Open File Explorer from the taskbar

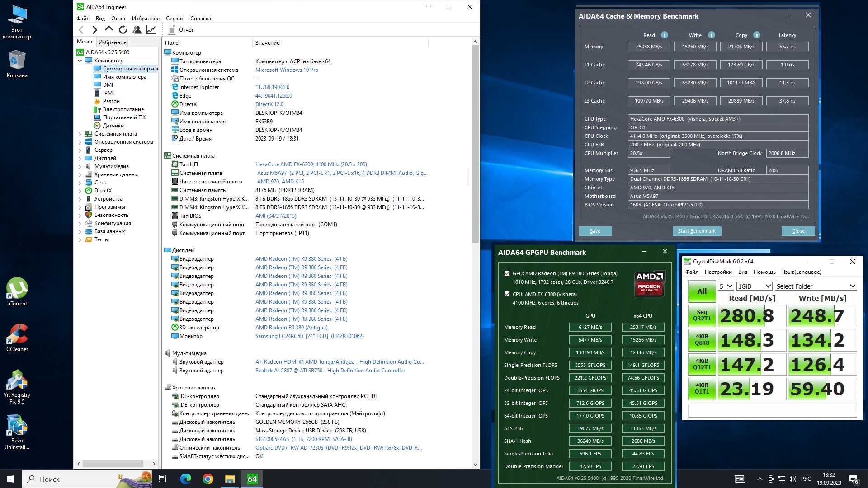(230, 479)
